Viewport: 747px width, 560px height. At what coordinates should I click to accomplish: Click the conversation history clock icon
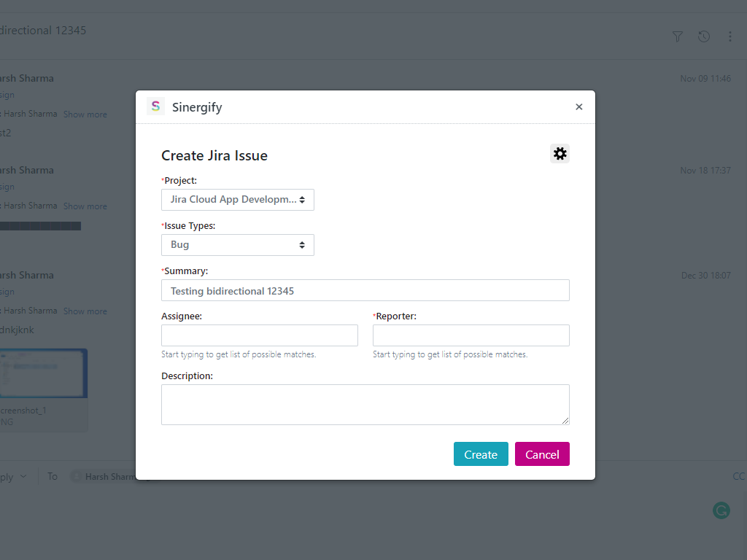[x=704, y=36]
